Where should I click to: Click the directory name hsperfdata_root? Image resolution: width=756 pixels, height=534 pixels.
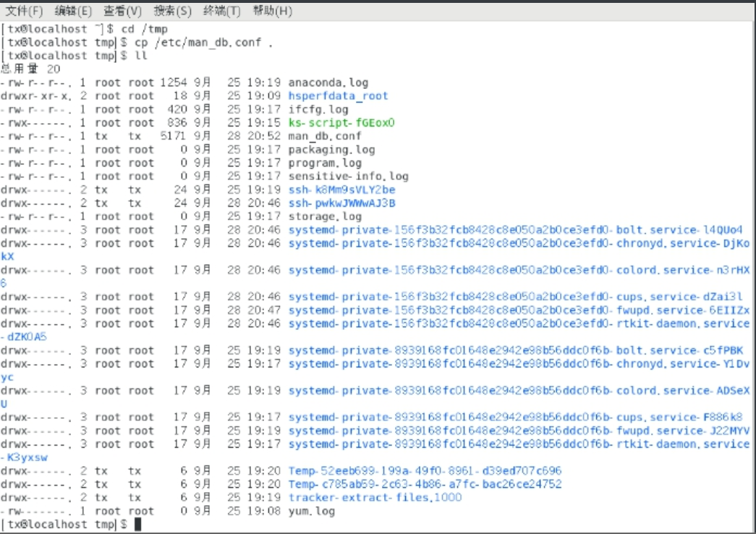pos(338,96)
